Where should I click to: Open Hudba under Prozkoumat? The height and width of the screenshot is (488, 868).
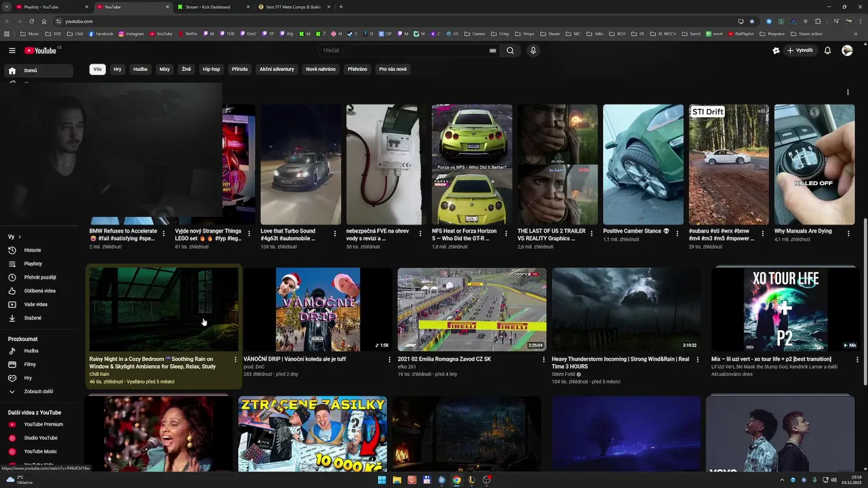coord(38,351)
